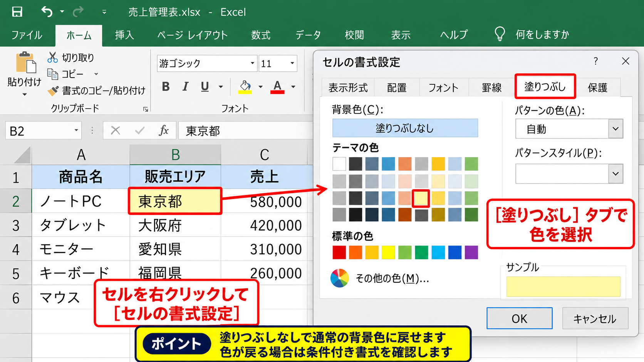
Task: Pick the red standard color swatch
Action: point(339,252)
